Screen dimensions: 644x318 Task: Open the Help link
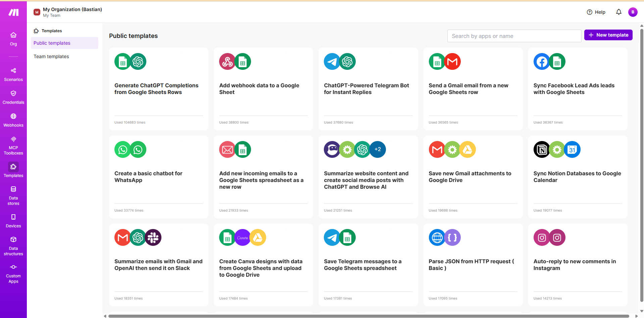point(596,12)
